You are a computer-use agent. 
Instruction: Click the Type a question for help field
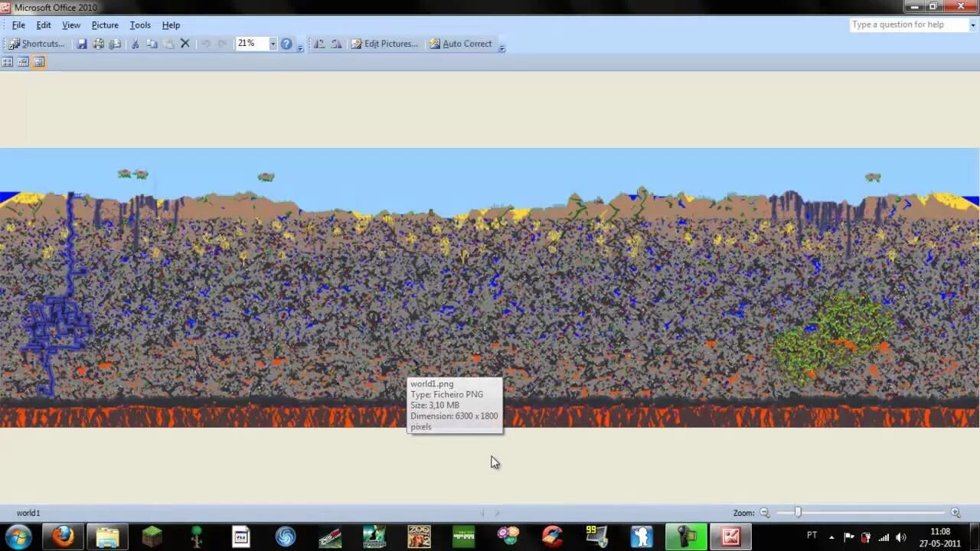point(908,24)
